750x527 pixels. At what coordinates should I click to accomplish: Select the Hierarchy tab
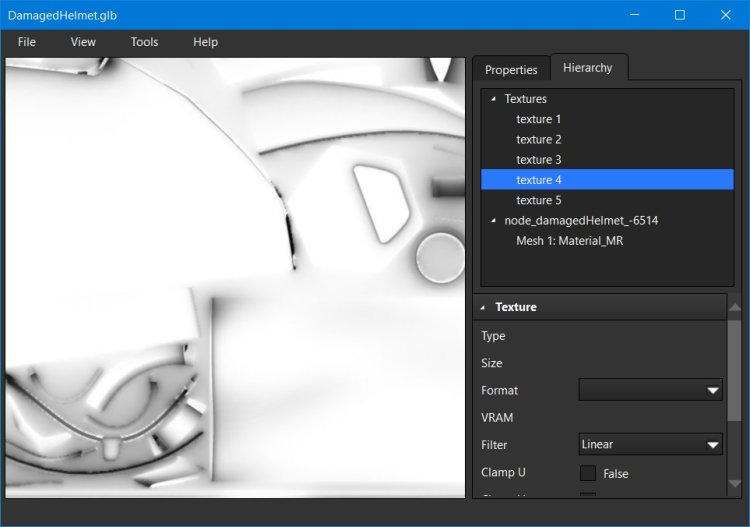pos(588,68)
